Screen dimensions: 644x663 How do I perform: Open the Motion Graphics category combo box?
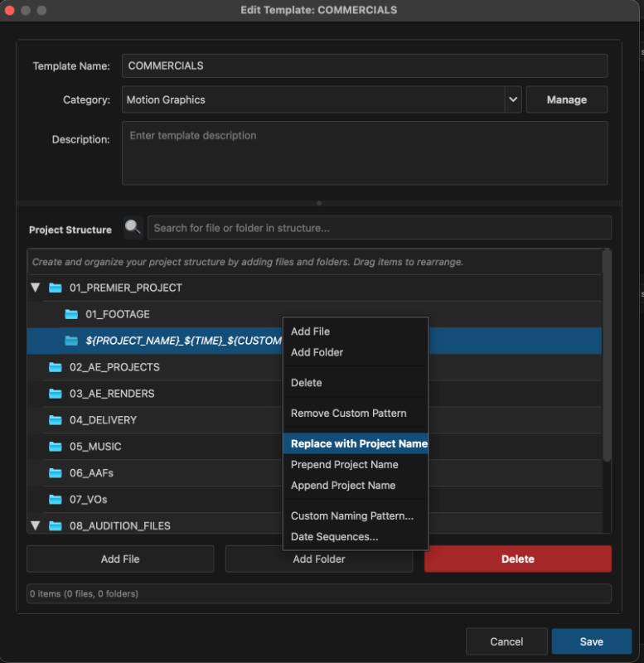pyautogui.click(x=322, y=99)
